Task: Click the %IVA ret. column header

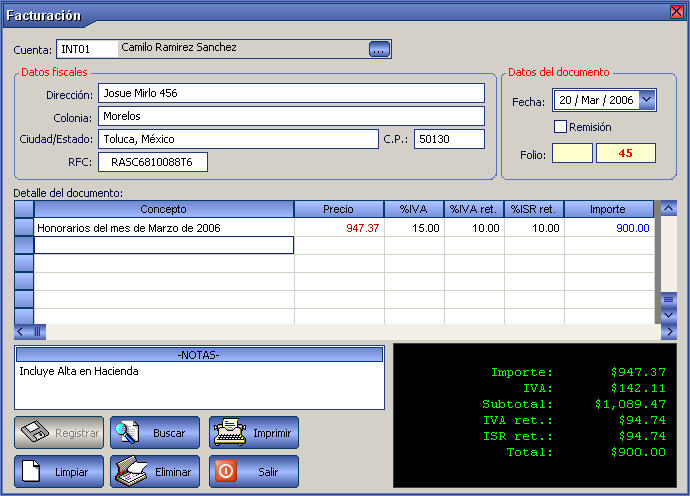Action: click(474, 209)
